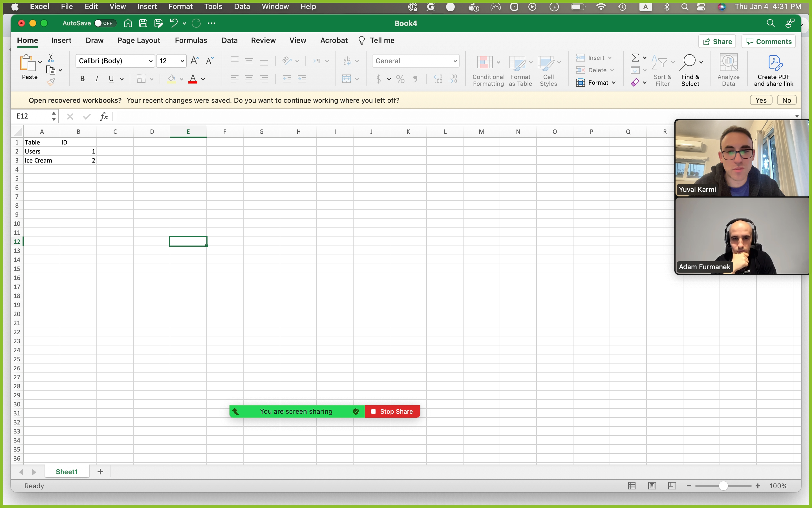812x508 pixels.
Task: Open Analyze Data
Action: coord(729,70)
